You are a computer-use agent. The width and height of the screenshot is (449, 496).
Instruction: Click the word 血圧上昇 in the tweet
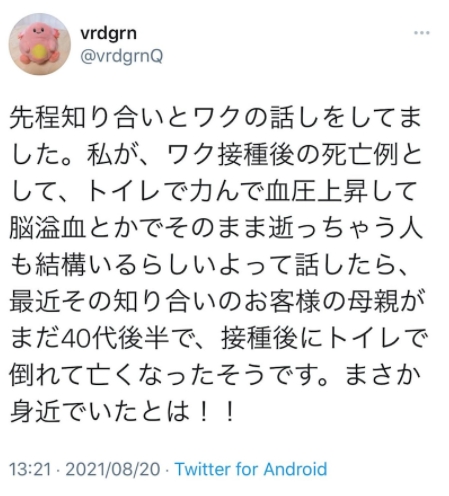pyautogui.click(x=315, y=192)
